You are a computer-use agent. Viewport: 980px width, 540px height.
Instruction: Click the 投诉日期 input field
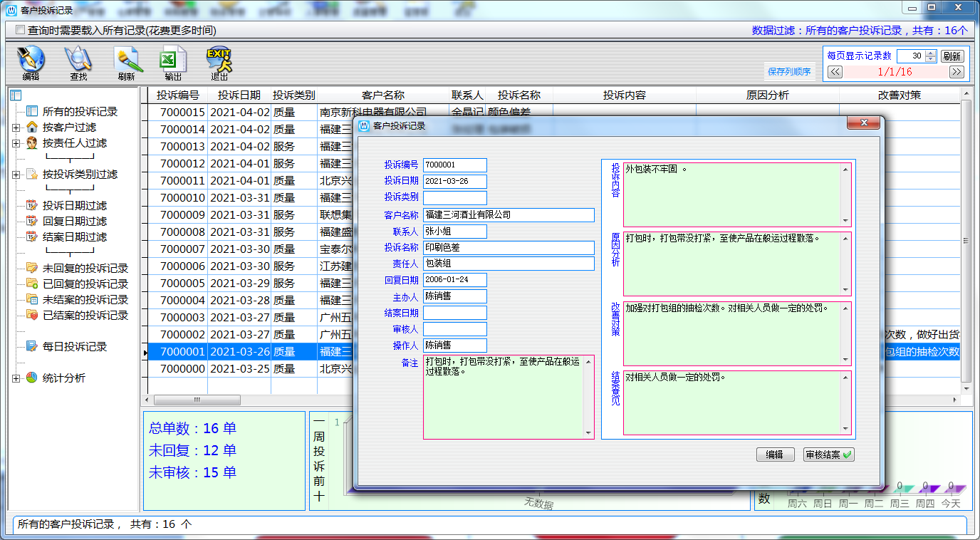tap(455, 181)
